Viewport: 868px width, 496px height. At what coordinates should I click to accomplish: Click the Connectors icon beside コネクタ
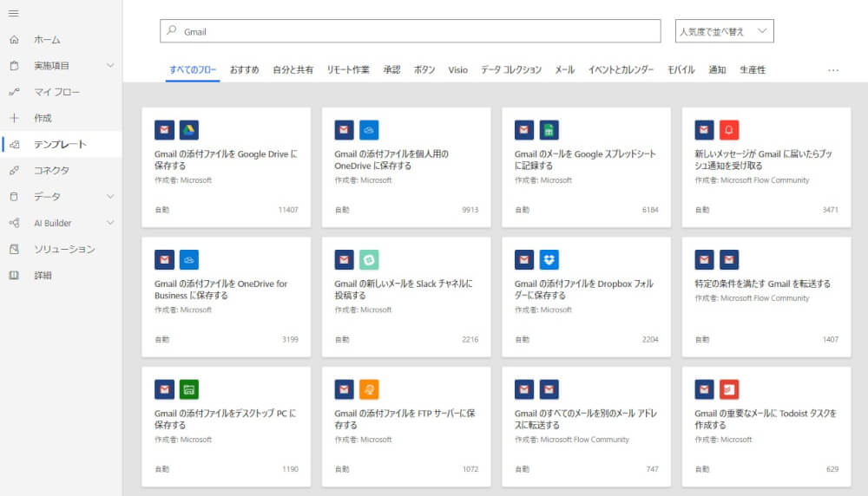(15, 170)
